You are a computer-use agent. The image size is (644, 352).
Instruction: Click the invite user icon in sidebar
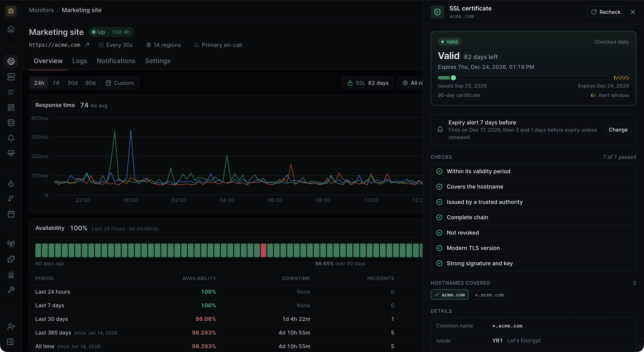click(x=11, y=326)
